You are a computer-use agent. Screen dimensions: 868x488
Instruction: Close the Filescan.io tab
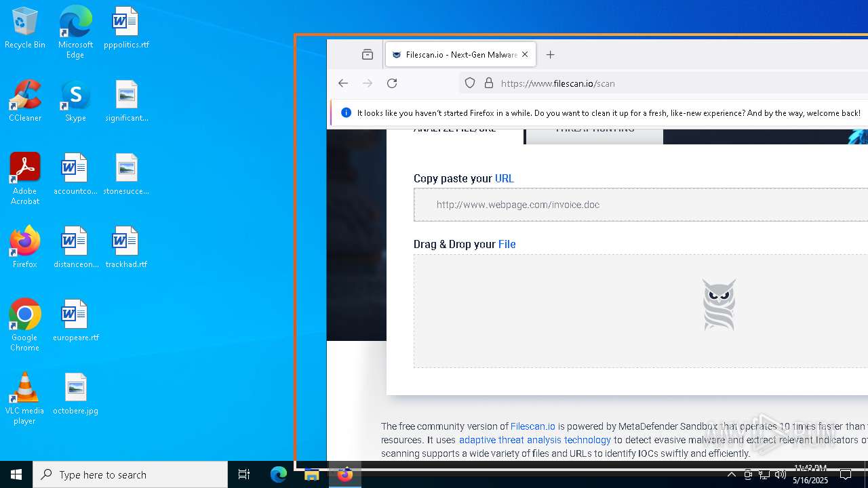coord(525,55)
